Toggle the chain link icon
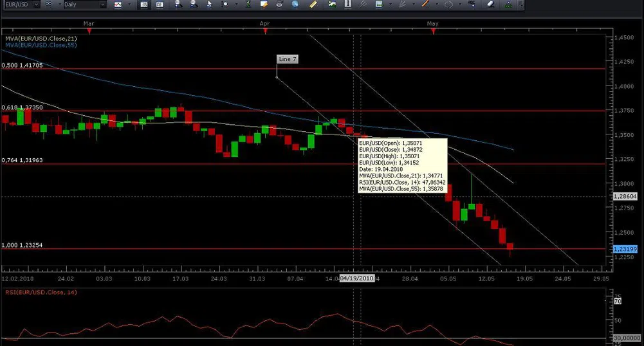644x346 pixels. 49,4
